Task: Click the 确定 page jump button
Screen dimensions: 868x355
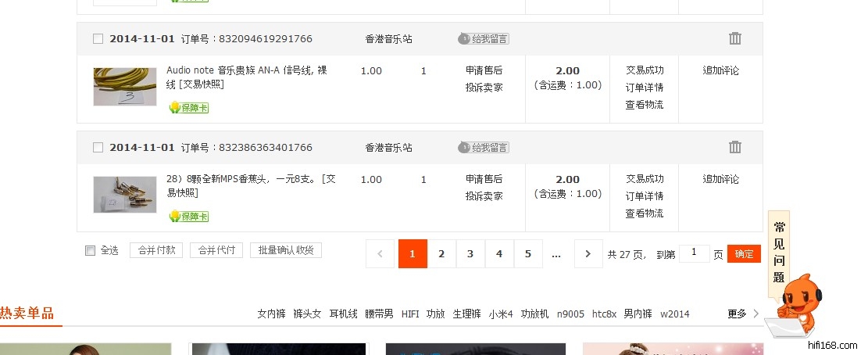Action: 744,253
